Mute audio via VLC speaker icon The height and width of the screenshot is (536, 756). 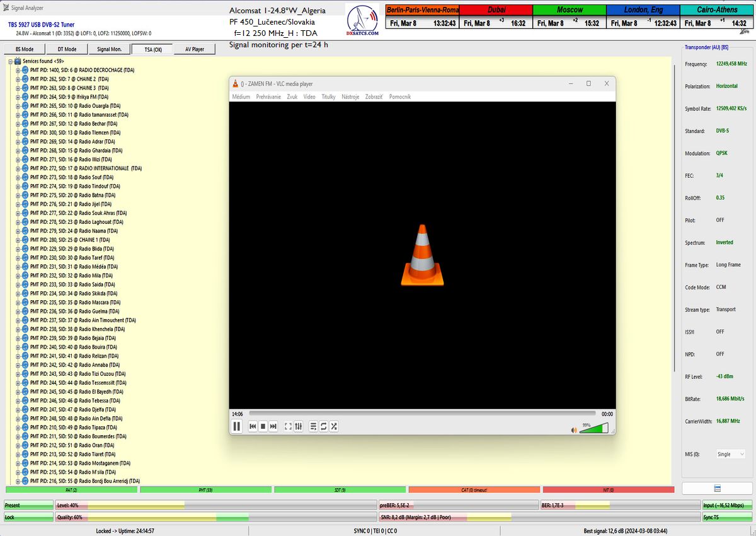click(574, 430)
